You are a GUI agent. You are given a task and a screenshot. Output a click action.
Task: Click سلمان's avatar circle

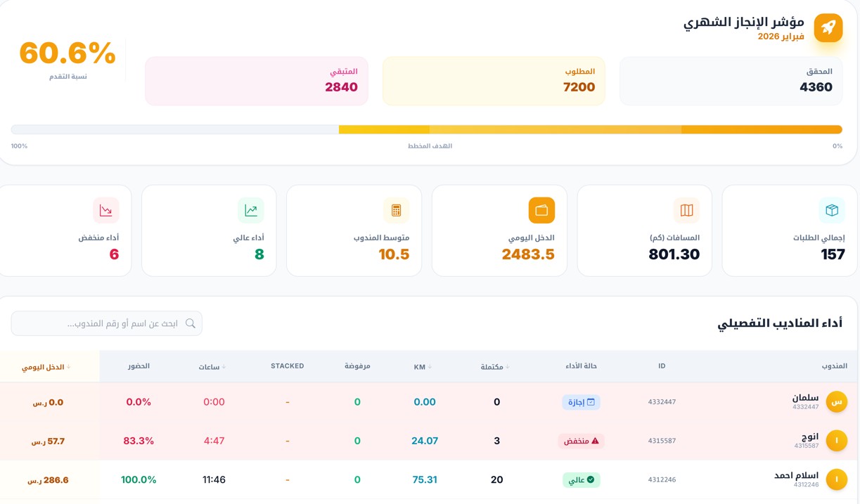click(836, 402)
